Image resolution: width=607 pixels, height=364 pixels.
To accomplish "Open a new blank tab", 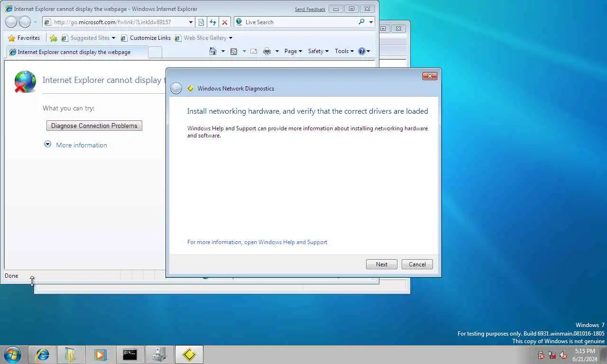I will pos(155,52).
